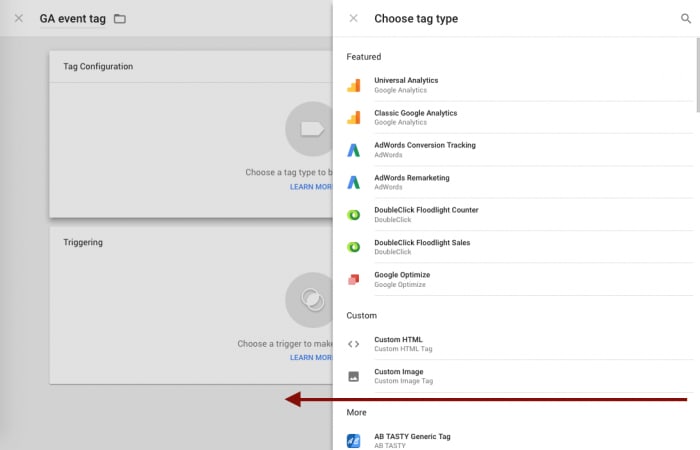Rename the GA event tag title
The height and width of the screenshot is (450, 700).
(73, 19)
